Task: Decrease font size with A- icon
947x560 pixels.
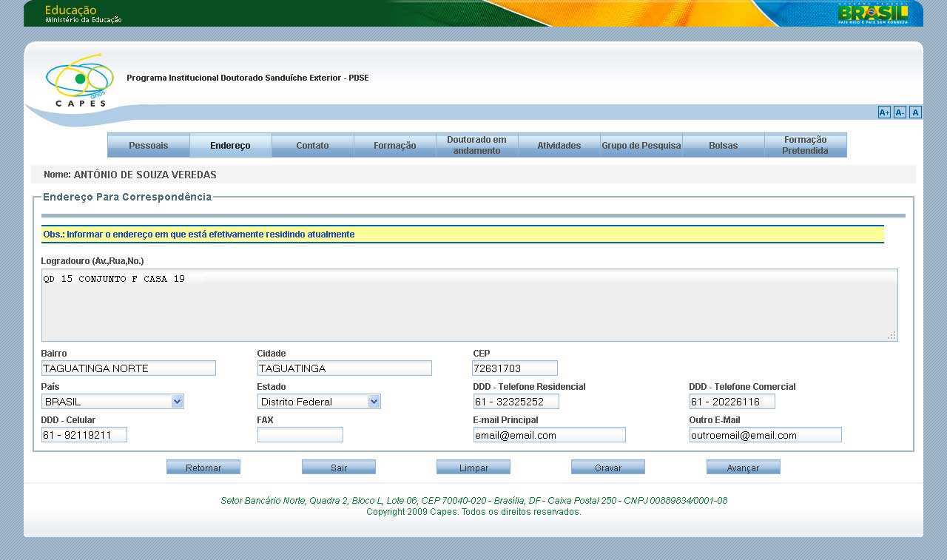Action: tap(900, 112)
